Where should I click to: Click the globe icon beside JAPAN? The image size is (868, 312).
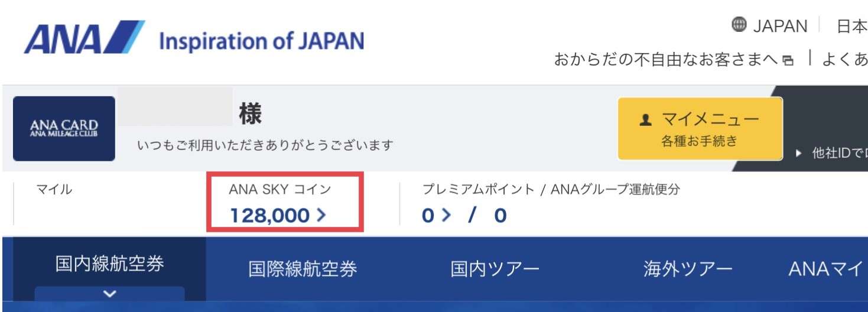[x=738, y=25]
